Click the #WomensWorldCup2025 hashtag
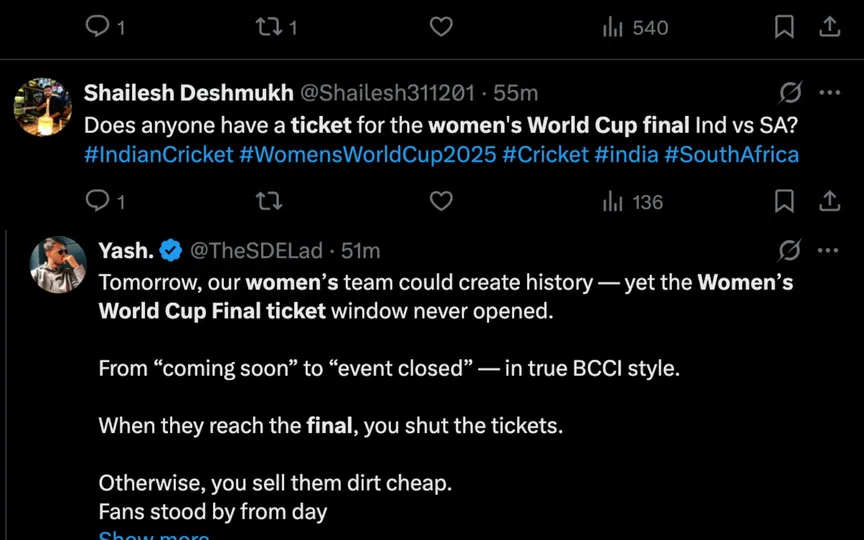Image resolution: width=864 pixels, height=540 pixels. click(x=368, y=155)
